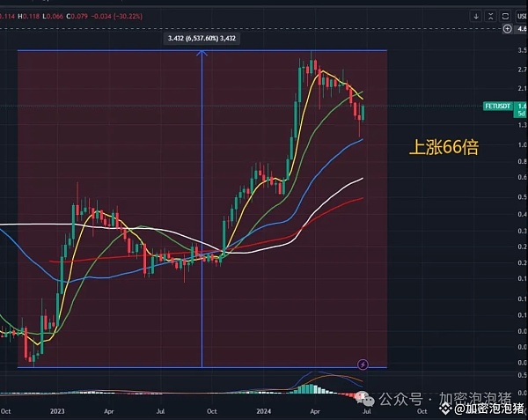This screenshot has height=420, width=528.
Task: Click the plus crosshair button on price axis
Action: [509, 29]
